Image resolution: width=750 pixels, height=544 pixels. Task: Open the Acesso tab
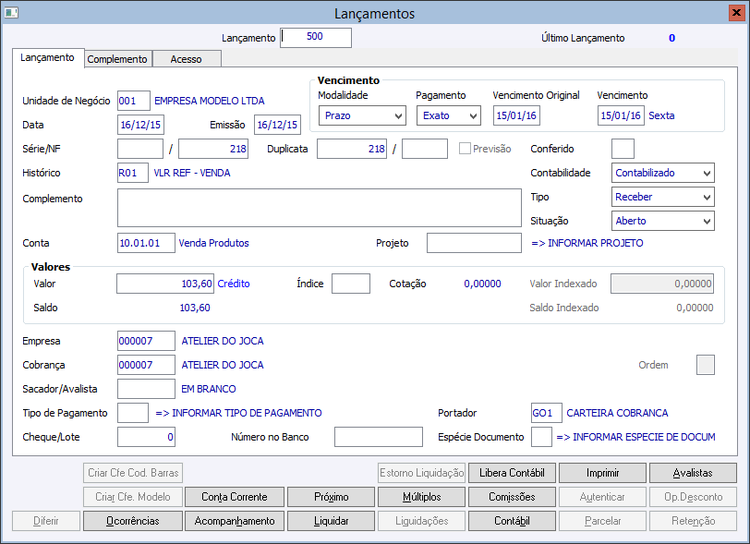pyautogui.click(x=186, y=59)
